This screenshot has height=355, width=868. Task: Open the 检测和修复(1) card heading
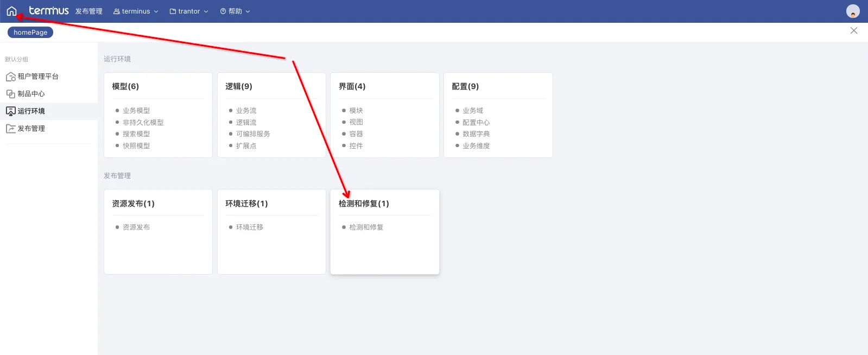coord(364,204)
